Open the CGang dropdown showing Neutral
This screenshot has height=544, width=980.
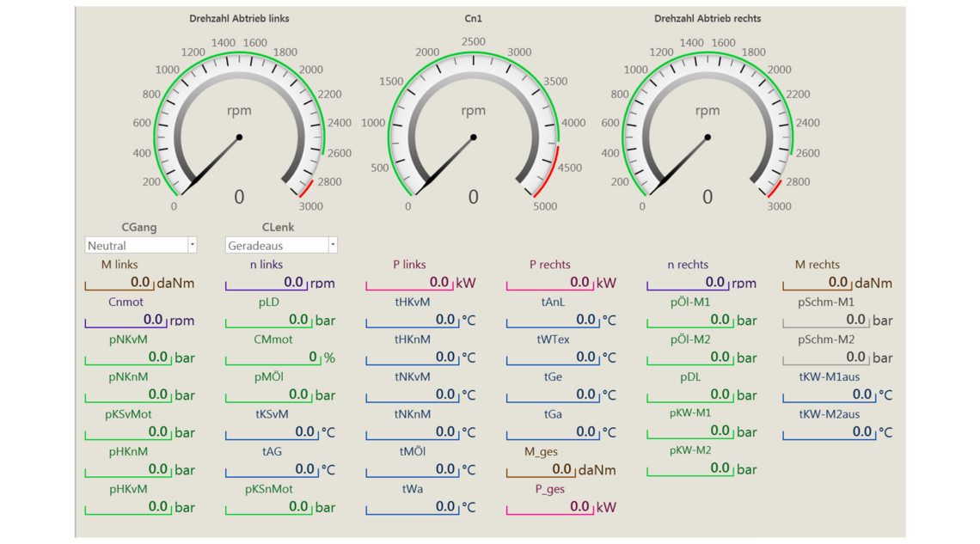141,246
